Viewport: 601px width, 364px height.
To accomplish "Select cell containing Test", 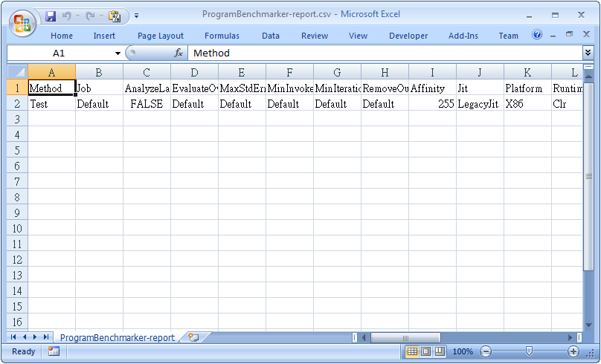I will click(x=51, y=104).
